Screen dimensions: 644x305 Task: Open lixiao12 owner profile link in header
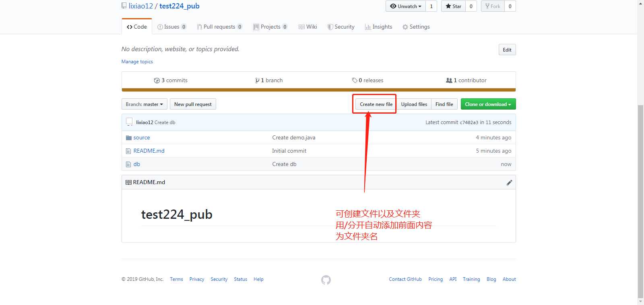tap(141, 6)
